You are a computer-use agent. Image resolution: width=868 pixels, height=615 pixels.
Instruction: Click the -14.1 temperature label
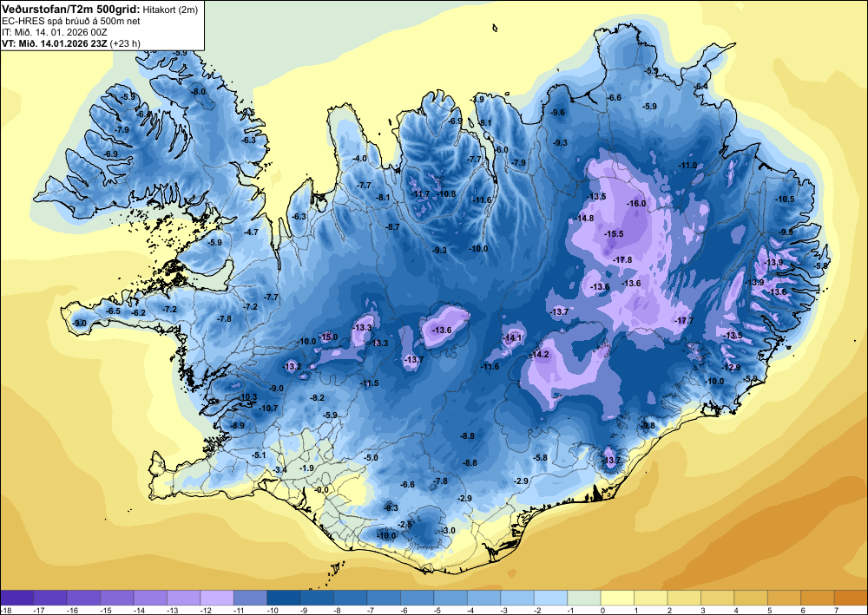tap(512, 338)
